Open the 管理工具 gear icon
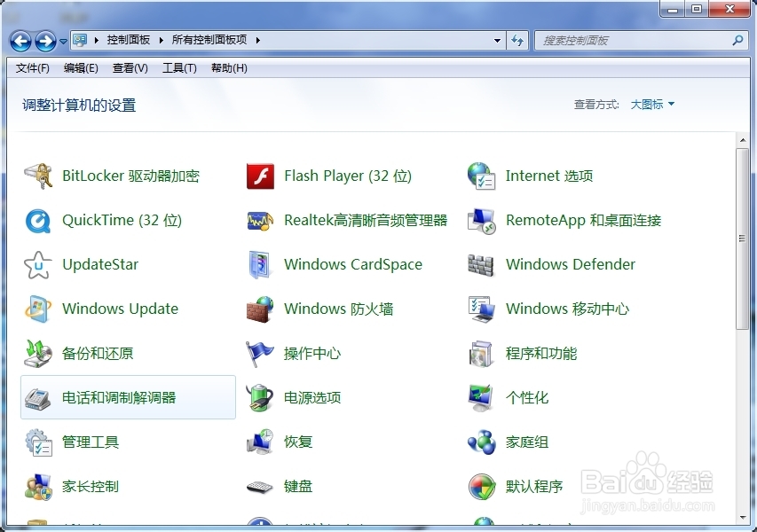Viewport: 757px width, 532px height. (x=38, y=442)
